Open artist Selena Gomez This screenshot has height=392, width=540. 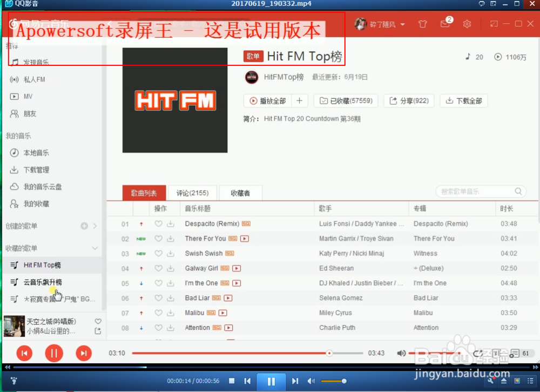pyautogui.click(x=341, y=298)
